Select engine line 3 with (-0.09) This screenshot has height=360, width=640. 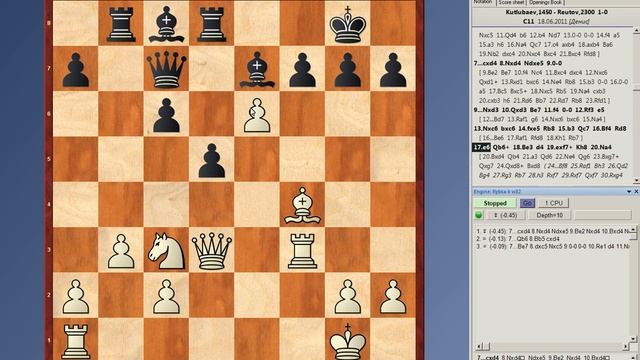pyautogui.click(x=553, y=247)
